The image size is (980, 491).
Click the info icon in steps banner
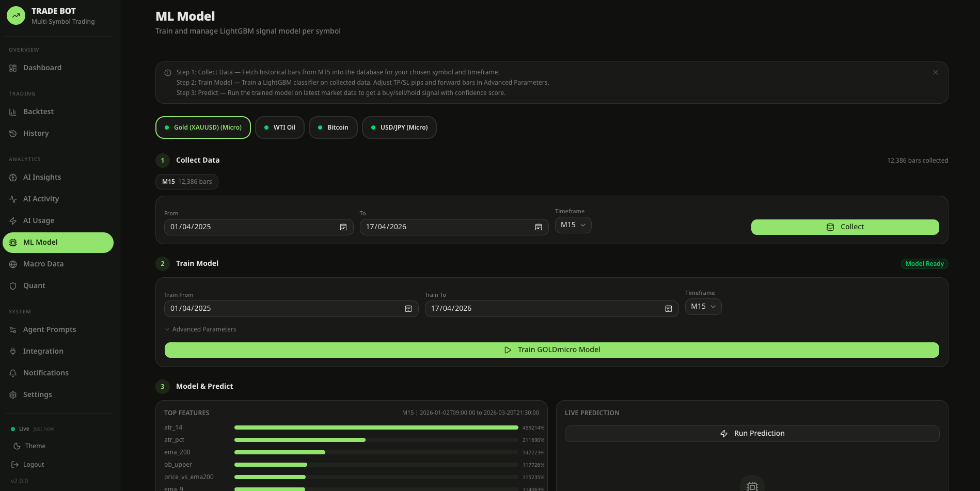click(168, 73)
